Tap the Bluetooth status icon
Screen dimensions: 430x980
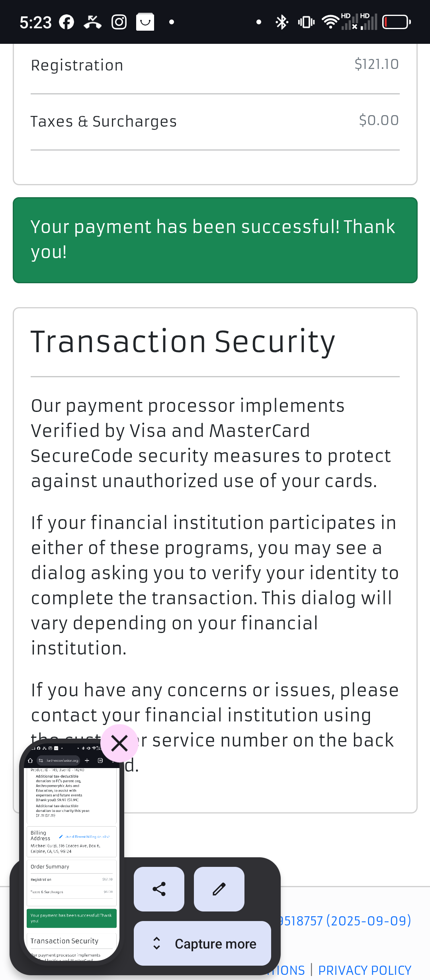[x=282, y=22]
